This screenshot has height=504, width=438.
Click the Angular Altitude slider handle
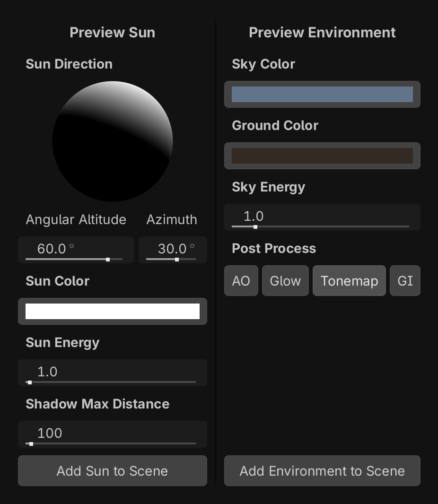pos(108,260)
